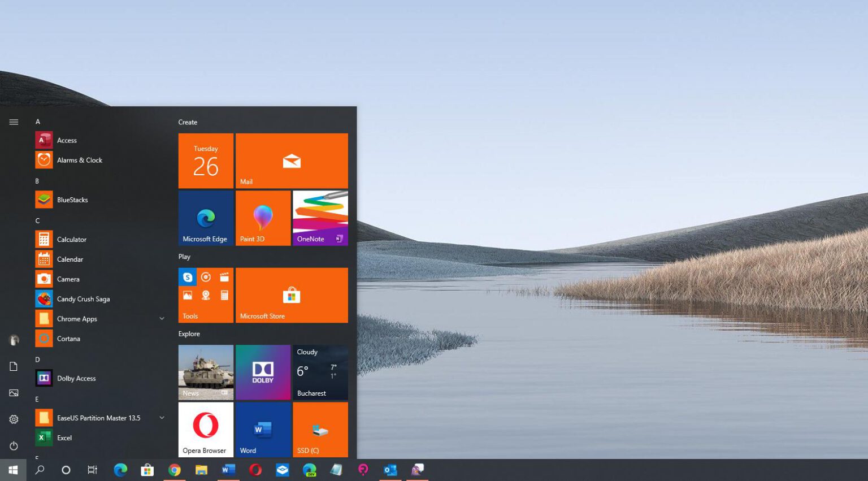Open Settings gear in Start rail

[14, 419]
